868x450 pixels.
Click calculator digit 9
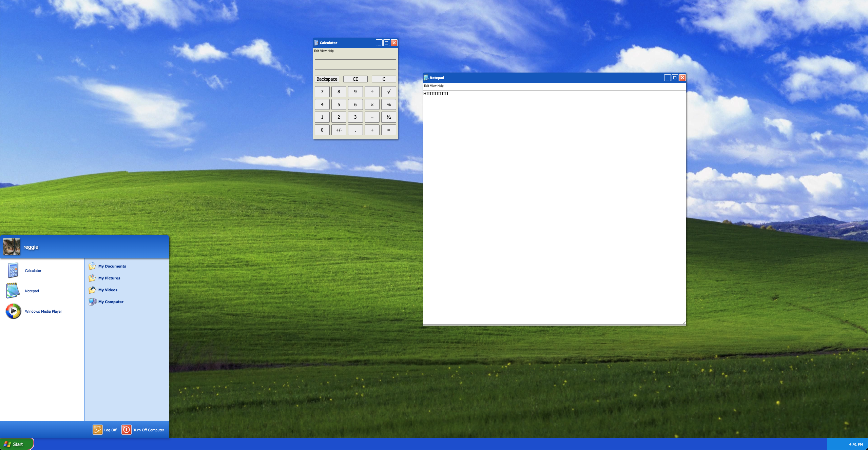355,92
